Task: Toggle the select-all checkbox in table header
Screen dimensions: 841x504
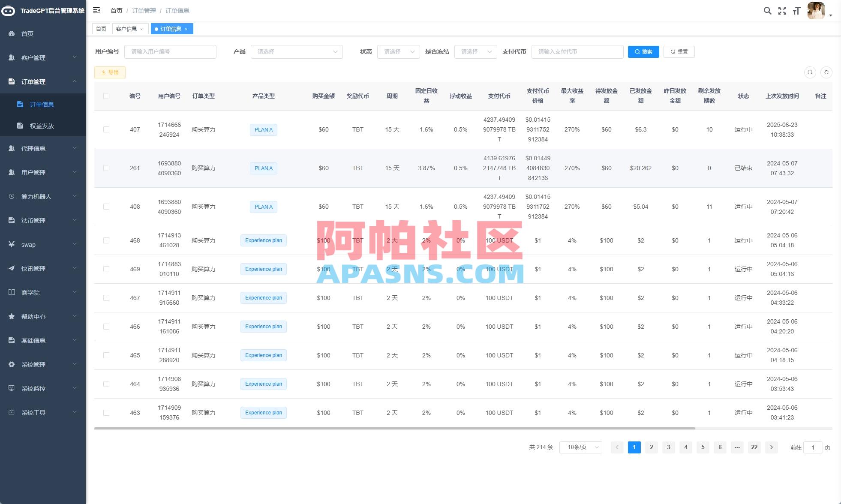Action: click(106, 96)
